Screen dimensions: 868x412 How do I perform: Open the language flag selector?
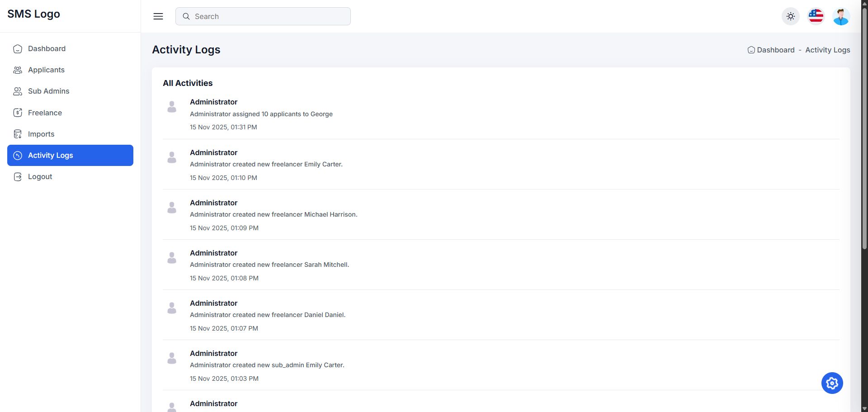click(816, 16)
